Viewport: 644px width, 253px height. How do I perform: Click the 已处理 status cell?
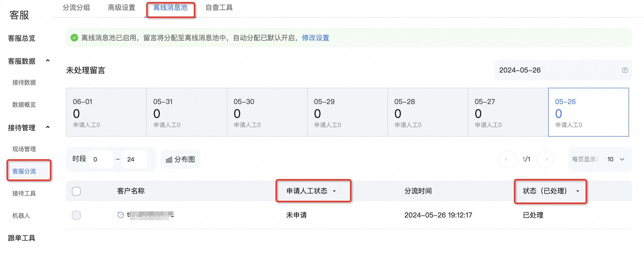(533, 215)
